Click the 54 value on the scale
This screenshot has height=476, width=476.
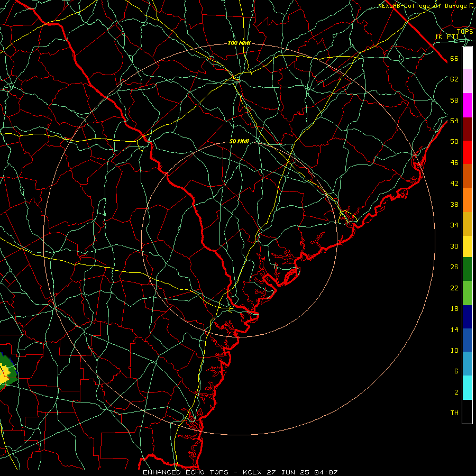click(x=454, y=121)
